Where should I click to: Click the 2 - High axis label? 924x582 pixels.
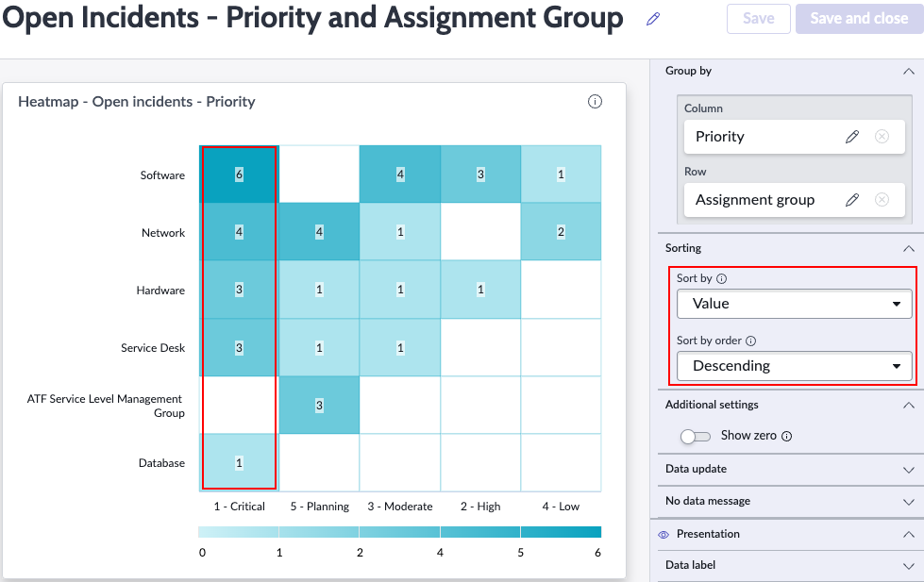[x=480, y=507]
